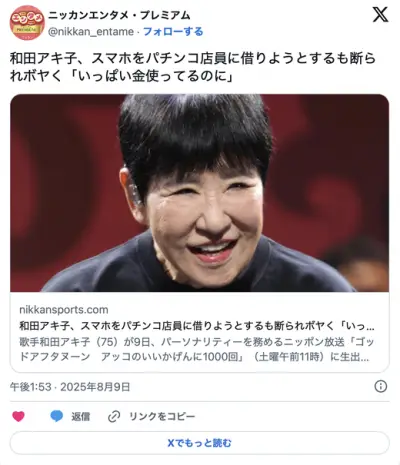Click account name ニッカンエンタメ・プレミアム
The image size is (400, 465).
click(x=119, y=15)
